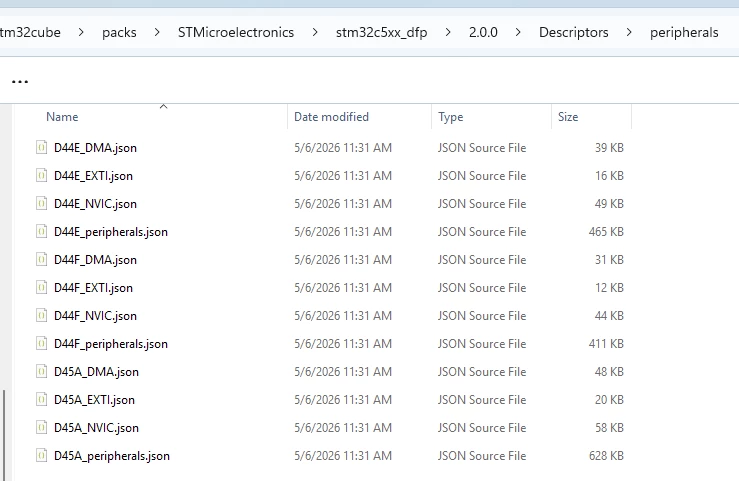Viewport: 739px width, 481px height.
Task: Click the navigation pane vertical scrollbar
Action: 5,435
